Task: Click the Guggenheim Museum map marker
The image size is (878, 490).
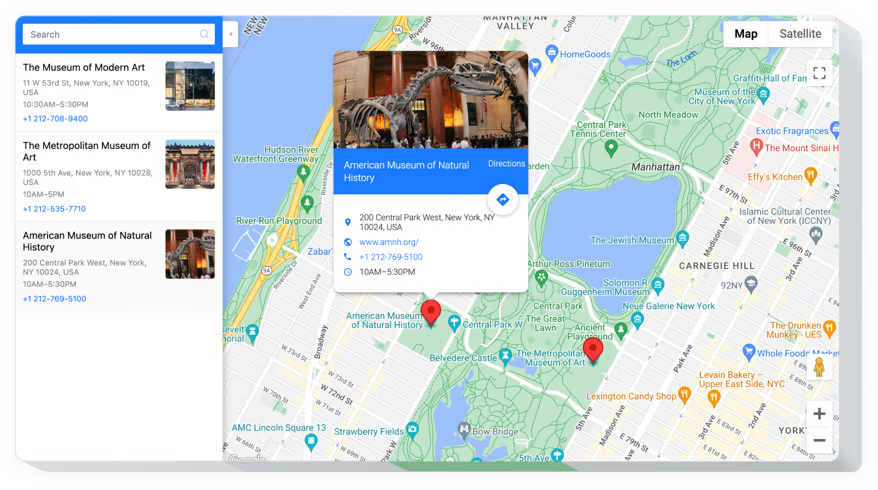Action: coord(658,286)
